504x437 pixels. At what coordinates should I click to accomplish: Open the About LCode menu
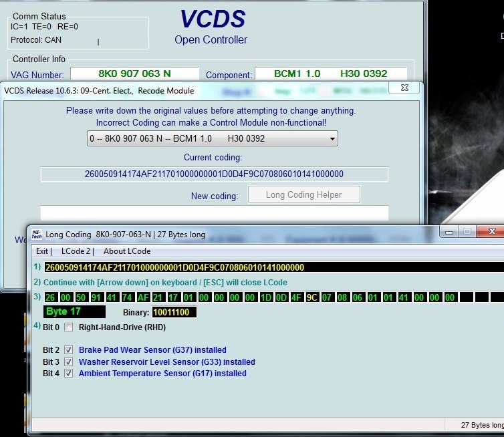click(x=127, y=251)
